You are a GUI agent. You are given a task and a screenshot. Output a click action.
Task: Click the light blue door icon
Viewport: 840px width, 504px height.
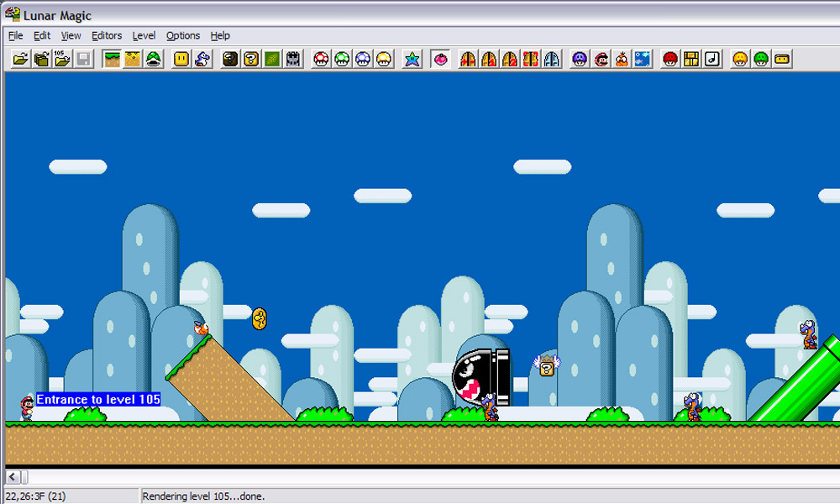pos(551,59)
